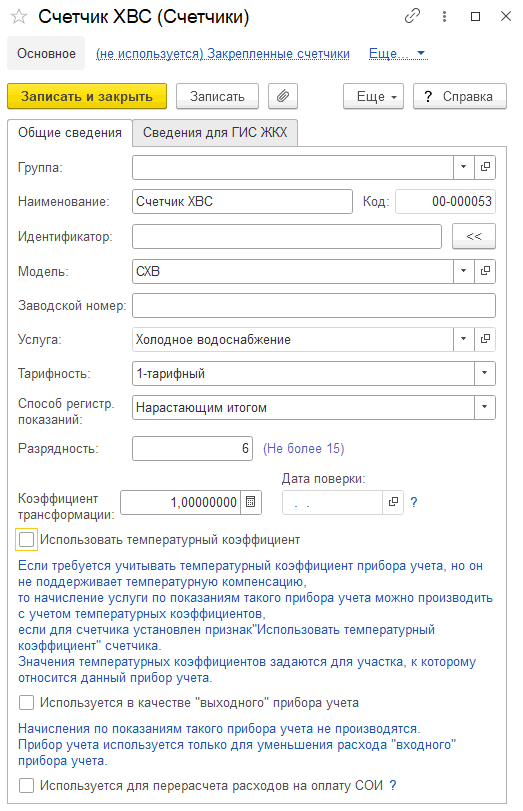Open Закрепленные счетчики navigation link

223,54
